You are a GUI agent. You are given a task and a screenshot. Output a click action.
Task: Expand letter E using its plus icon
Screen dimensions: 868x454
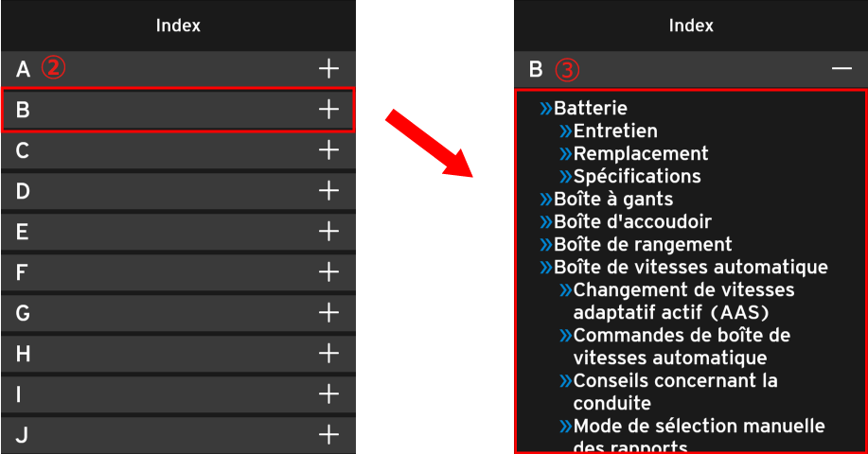pos(328,231)
